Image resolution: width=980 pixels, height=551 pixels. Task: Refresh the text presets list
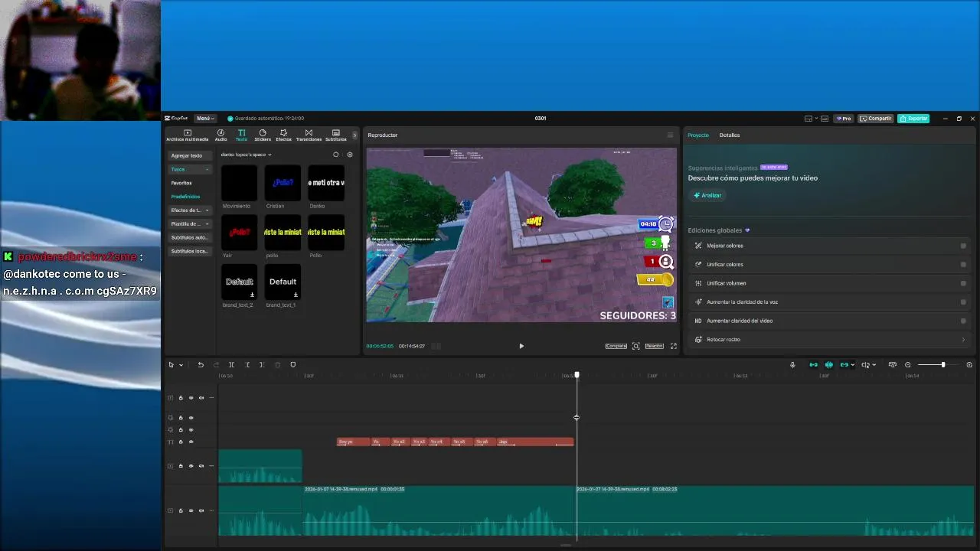335,155
